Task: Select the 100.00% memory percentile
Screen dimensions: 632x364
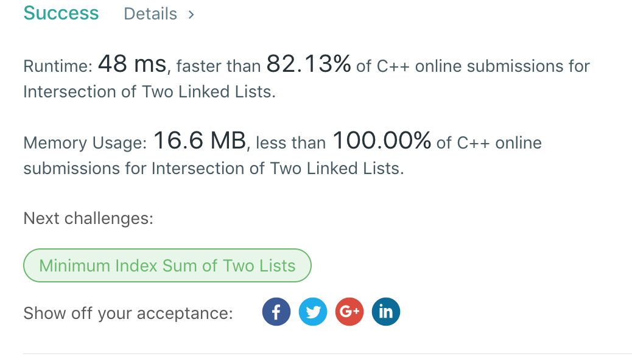Action: pyautogui.click(x=381, y=142)
